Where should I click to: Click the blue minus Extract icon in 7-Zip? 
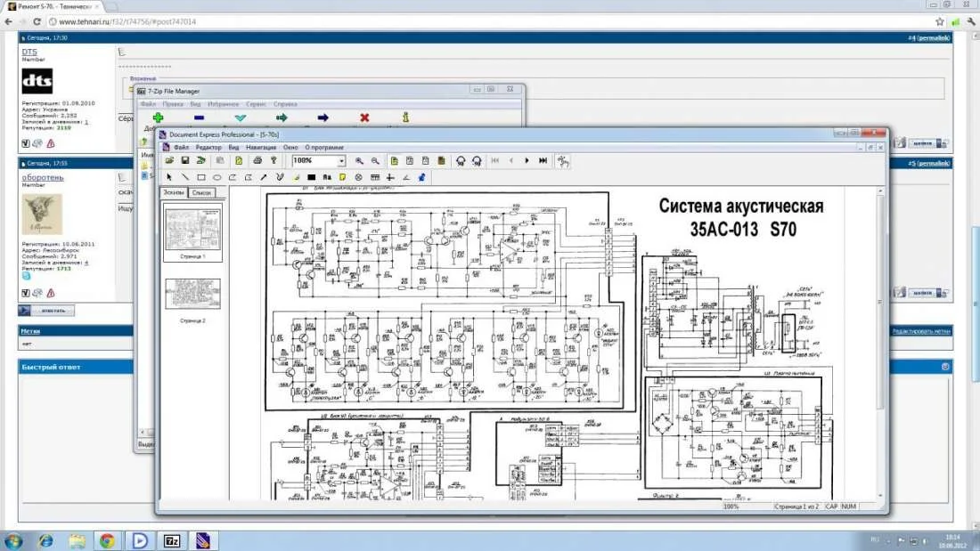199,117
